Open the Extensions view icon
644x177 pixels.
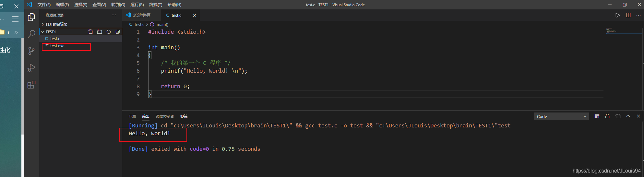(31, 85)
